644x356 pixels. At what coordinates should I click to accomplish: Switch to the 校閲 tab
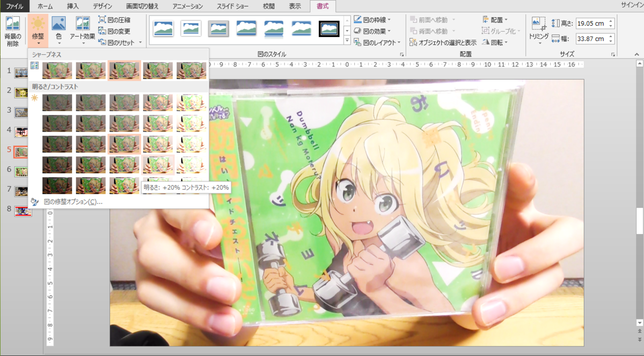click(269, 6)
